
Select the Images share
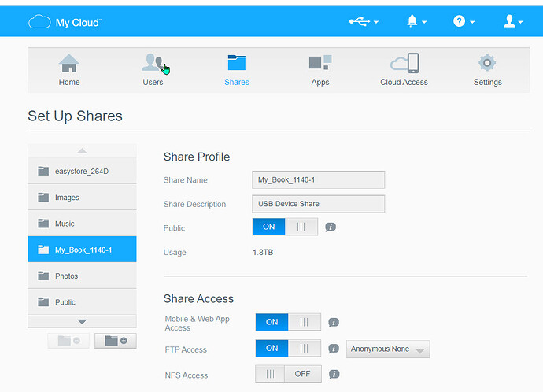click(82, 198)
